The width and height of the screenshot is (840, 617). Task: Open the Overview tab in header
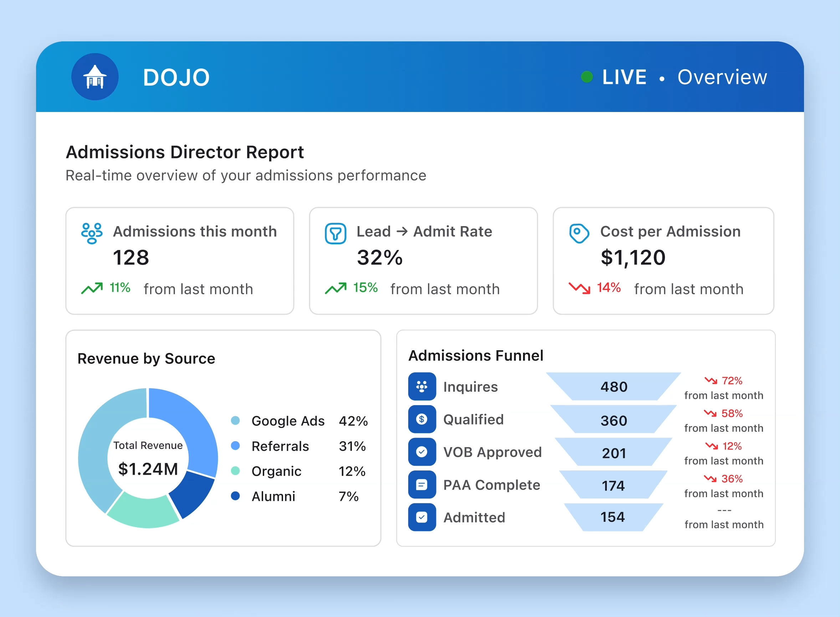(x=722, y=77)
